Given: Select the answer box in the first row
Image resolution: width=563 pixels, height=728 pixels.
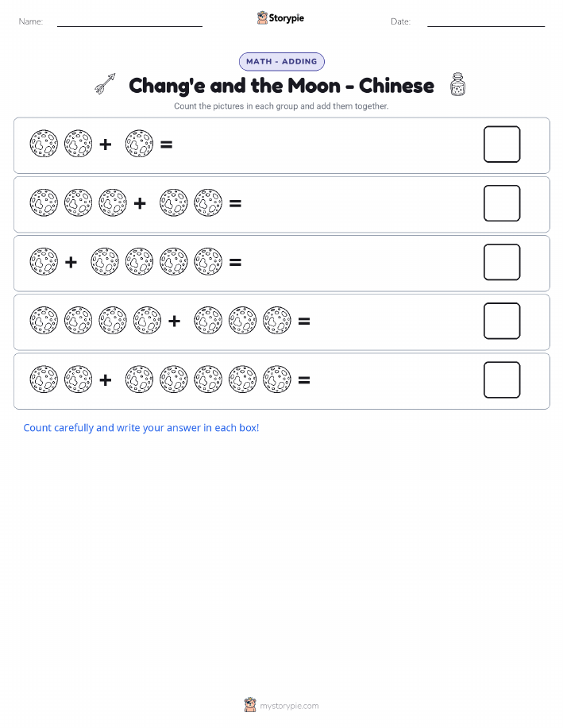Looking at the screenshot, I should coord(502,144).
